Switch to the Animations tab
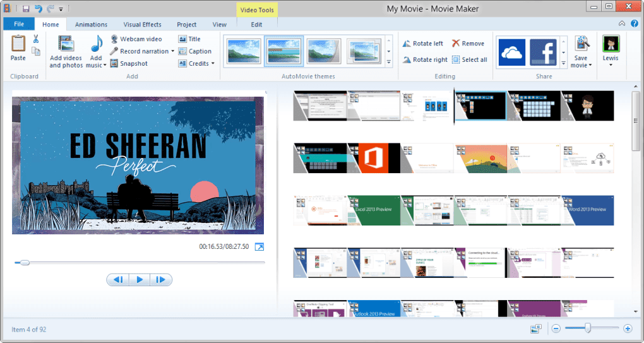This screenshot has height=343, width=644. click(91, 24)
